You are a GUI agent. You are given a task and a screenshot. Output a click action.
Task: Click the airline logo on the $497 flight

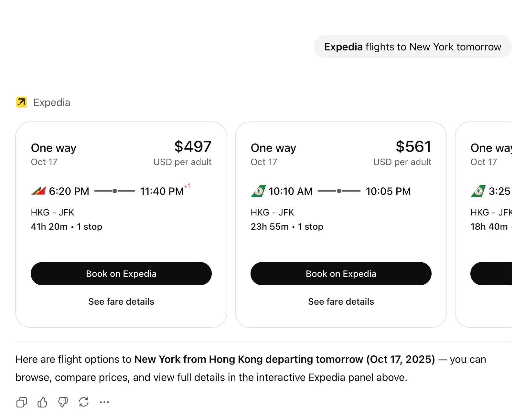point(38,191)
